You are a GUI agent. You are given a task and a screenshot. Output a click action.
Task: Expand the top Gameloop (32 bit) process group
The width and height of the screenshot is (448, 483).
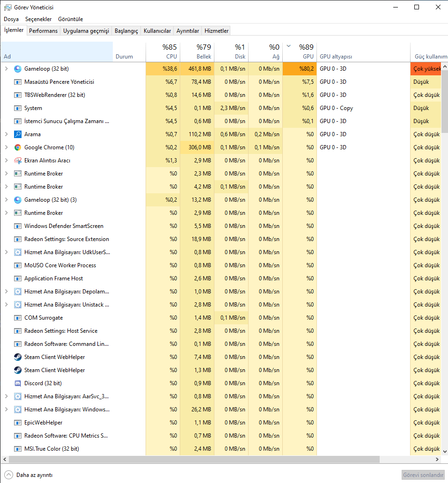pos(6,69)
